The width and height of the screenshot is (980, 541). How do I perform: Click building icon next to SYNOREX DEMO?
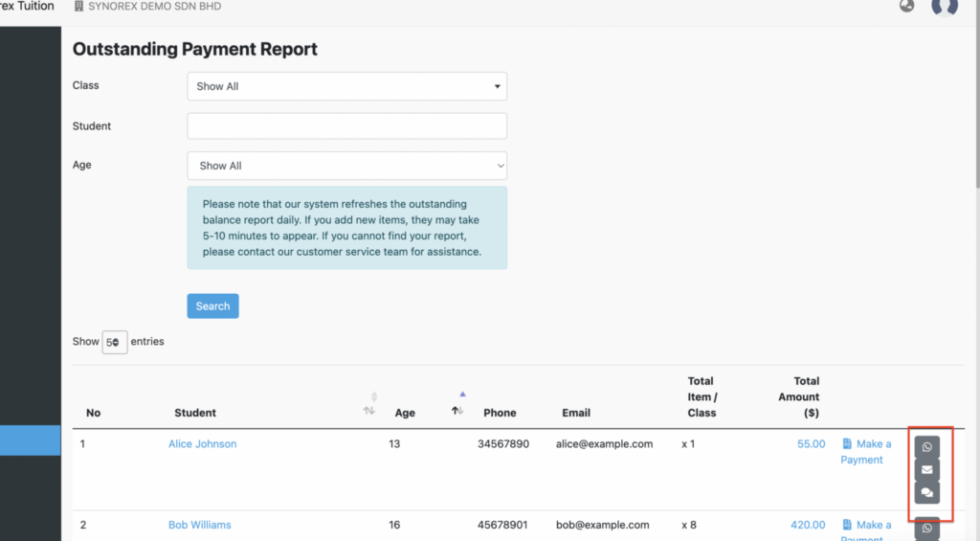coord(78,7)
